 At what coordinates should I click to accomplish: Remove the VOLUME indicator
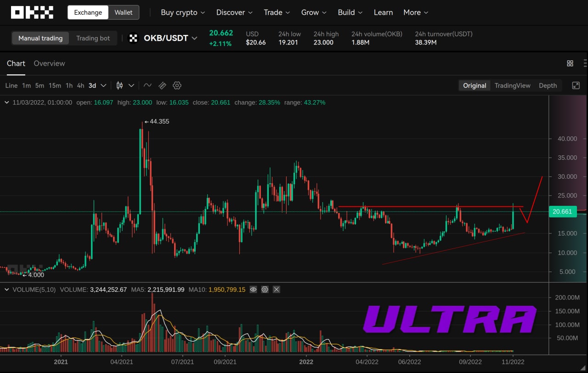coord(277,289)
